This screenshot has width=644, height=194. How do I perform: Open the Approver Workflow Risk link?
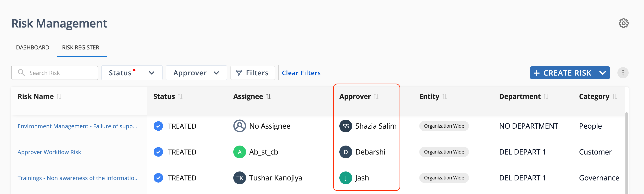49,152
